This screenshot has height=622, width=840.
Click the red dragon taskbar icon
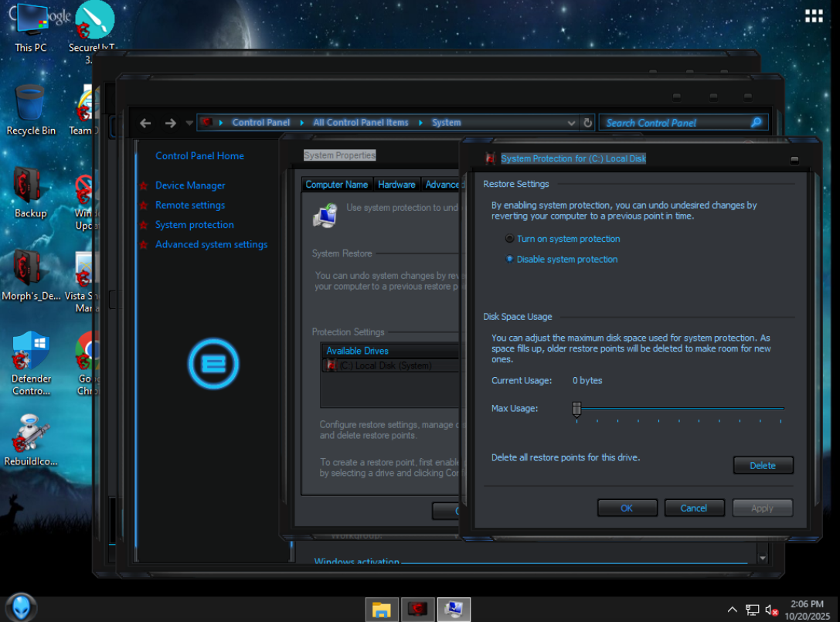point(417,610)
